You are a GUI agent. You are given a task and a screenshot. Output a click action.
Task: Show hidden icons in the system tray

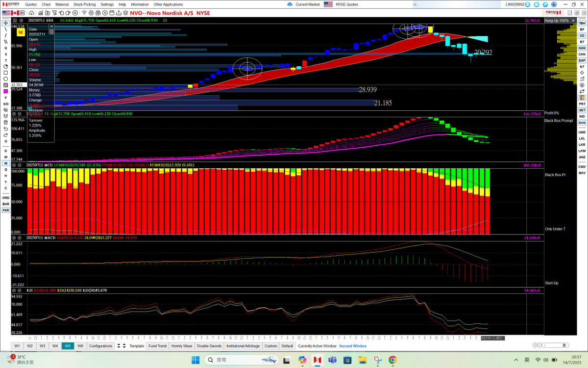(x=516, y=360)
